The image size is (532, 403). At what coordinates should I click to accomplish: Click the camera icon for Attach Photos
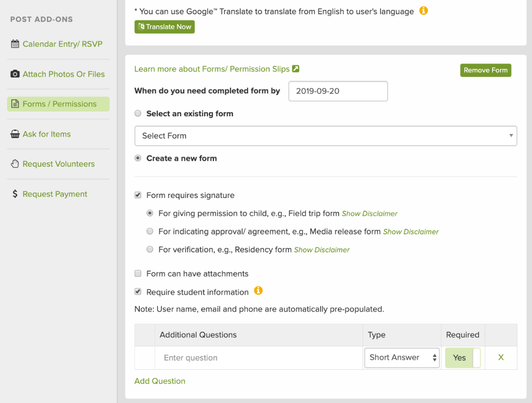[15, 74]
